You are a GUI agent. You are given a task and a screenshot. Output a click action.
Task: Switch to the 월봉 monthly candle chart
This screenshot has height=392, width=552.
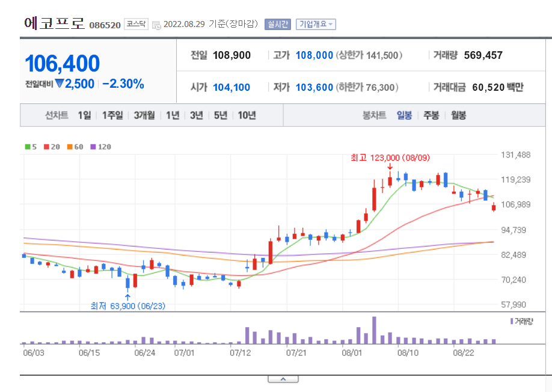pyautogui.click(x=459, y=115)
